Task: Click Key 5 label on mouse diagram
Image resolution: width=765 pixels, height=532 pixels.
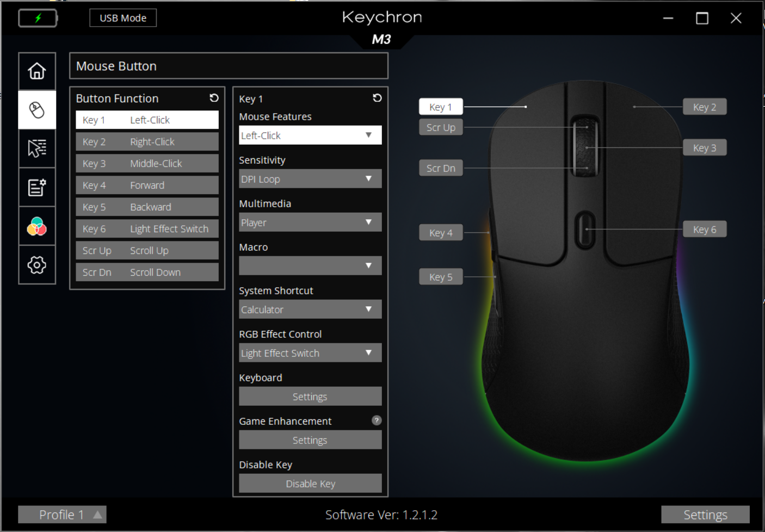Action: pos(441,277)
